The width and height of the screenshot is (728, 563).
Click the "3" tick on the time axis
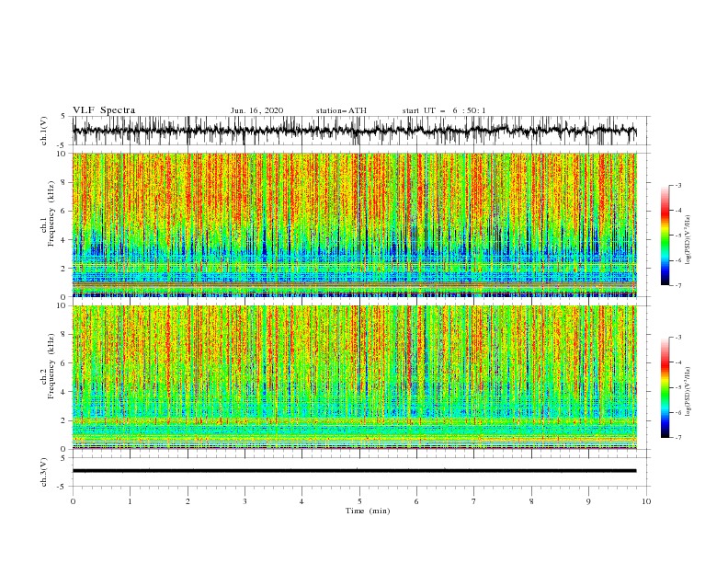tap(245, 501)
